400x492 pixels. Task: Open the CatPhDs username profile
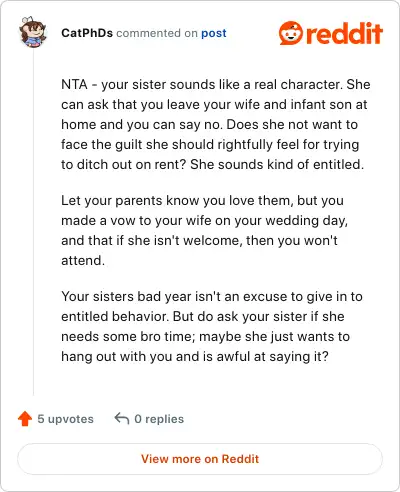87,33
